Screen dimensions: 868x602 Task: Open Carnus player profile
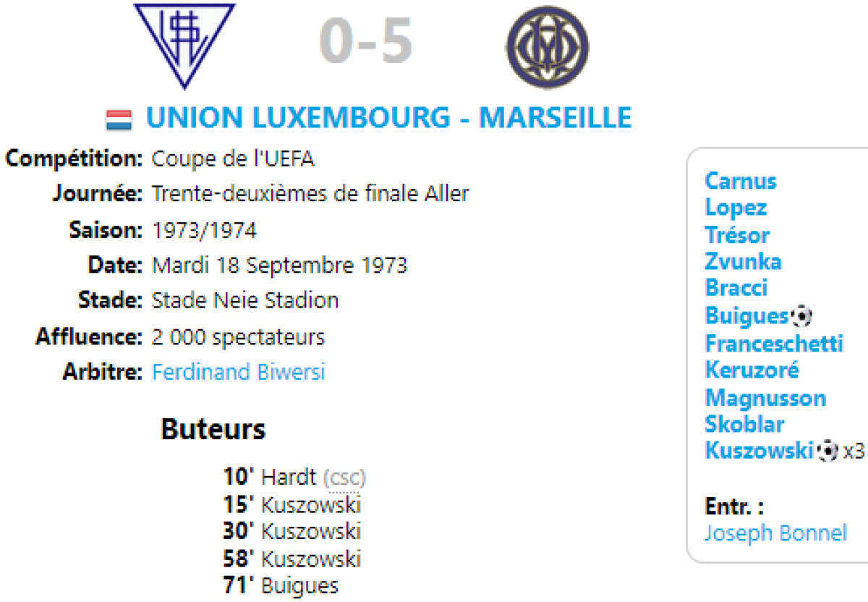[741, 181]
